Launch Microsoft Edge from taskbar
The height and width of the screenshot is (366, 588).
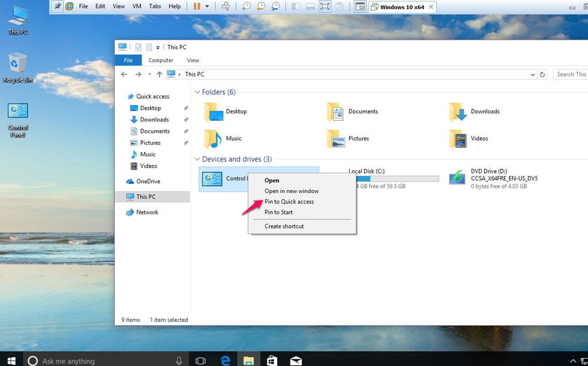225,361
